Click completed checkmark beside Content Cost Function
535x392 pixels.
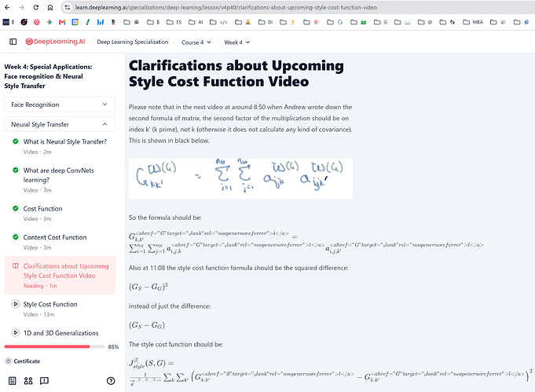16,236
